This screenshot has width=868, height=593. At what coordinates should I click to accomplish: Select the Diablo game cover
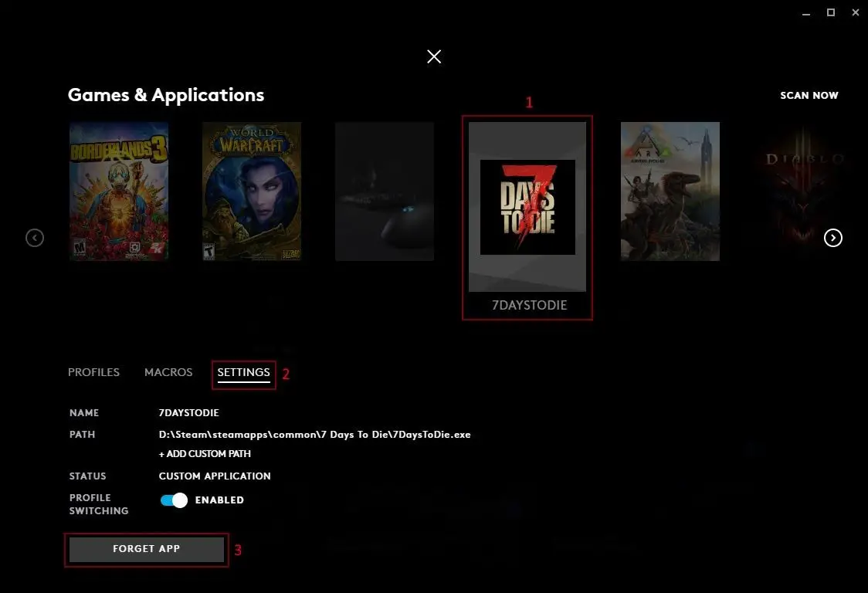(803, 191)
